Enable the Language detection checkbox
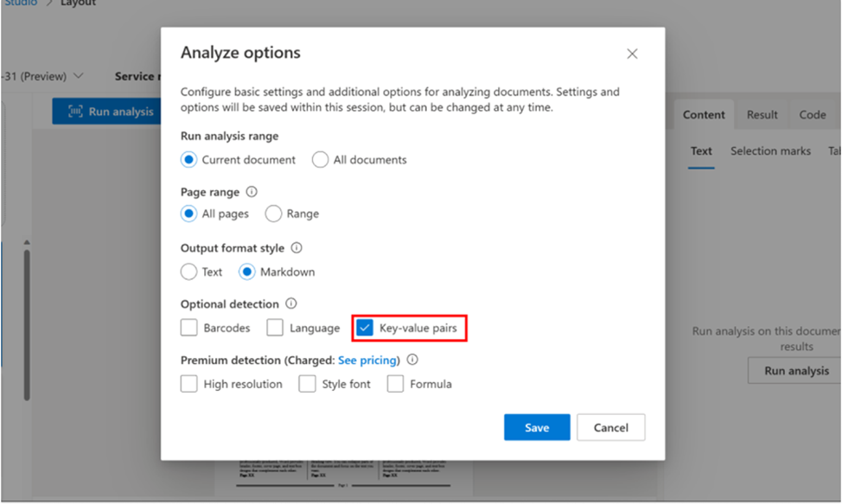Image resolution: width=842 pixels, height=504 pixels. [x=275, y=329]
